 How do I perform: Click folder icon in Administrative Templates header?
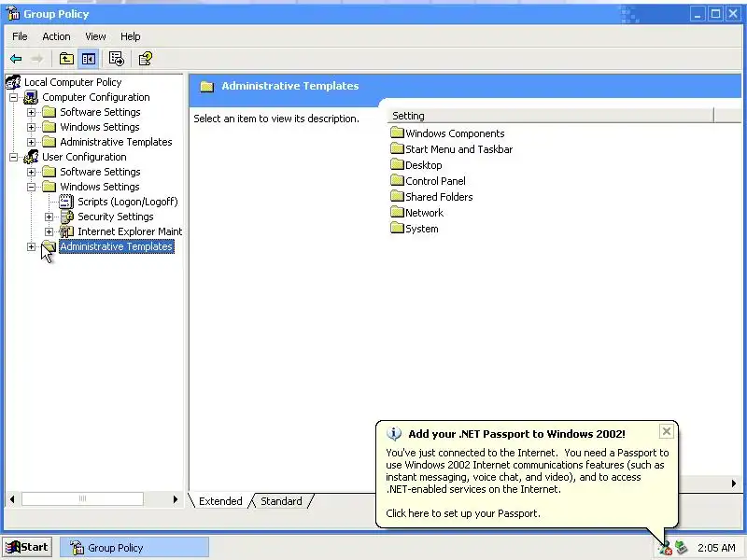[206, 87]
